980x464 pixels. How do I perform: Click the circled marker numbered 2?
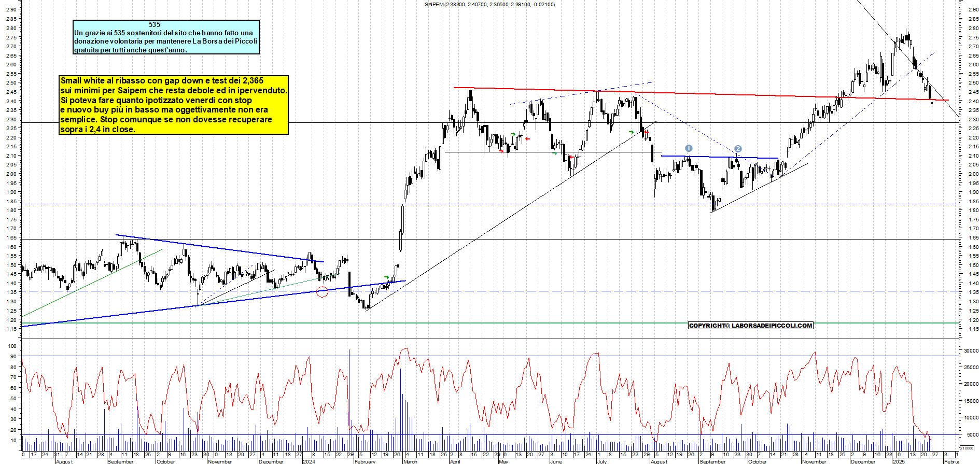click(738, 148)
